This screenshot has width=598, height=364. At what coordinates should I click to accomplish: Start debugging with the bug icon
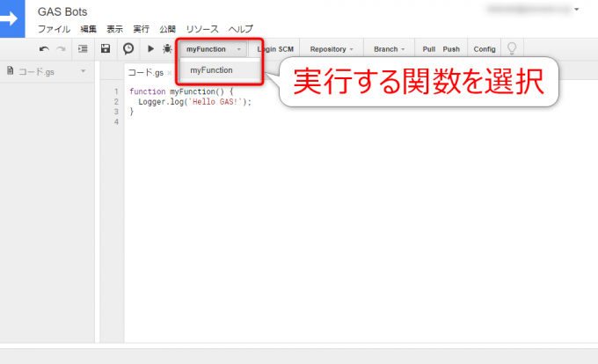(167, 49)
